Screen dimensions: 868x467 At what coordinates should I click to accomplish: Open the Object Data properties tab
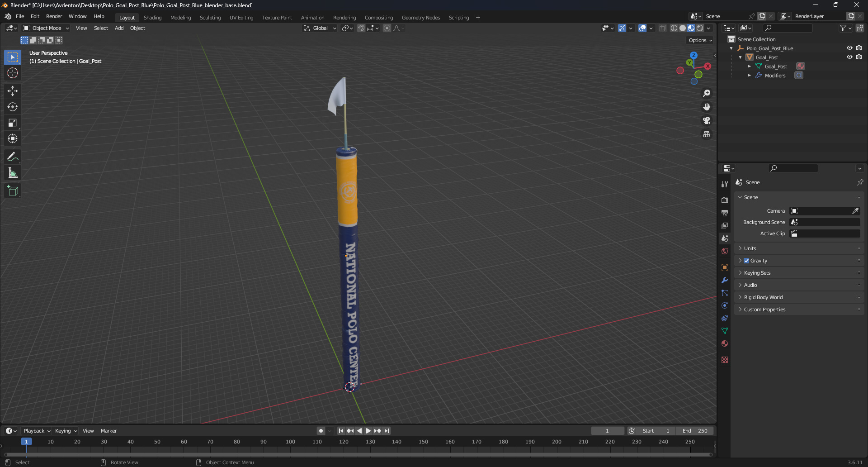725,331
